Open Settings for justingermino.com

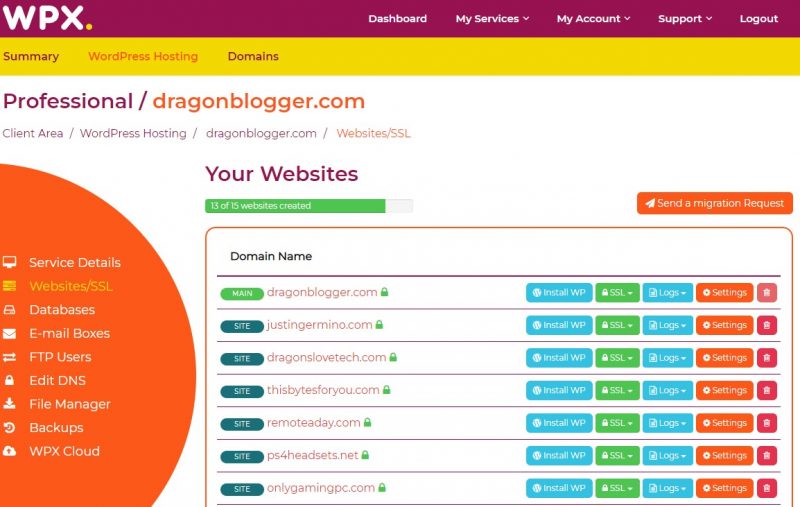pyautogui.click(x=724, y=325)
